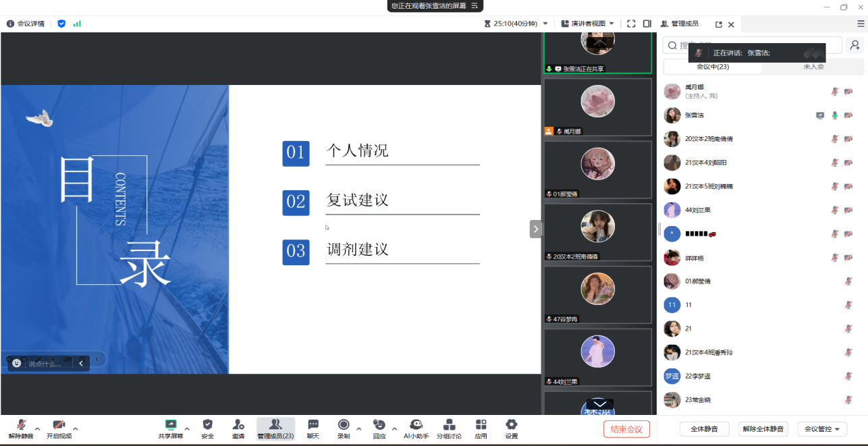
Task: Switch to the 未入会 tab
Action: point(813,67)
